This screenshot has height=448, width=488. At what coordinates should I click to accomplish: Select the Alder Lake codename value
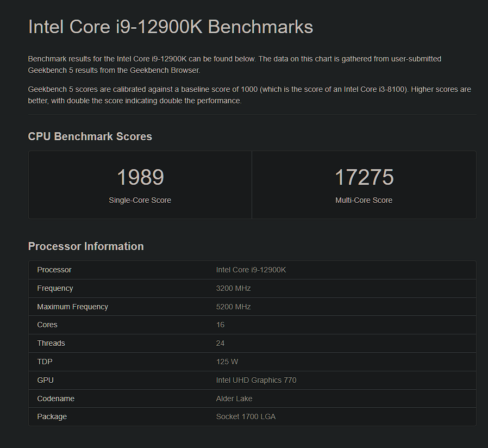pos(234,399)
